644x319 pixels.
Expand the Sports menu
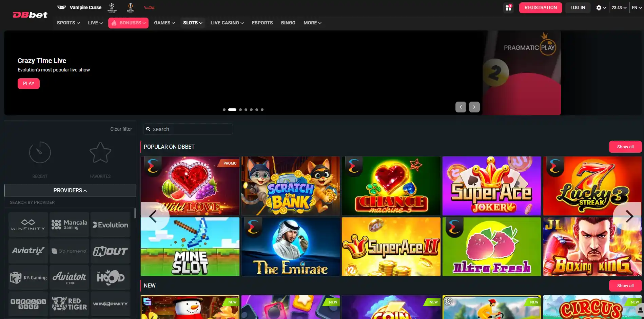click(68, 23)
